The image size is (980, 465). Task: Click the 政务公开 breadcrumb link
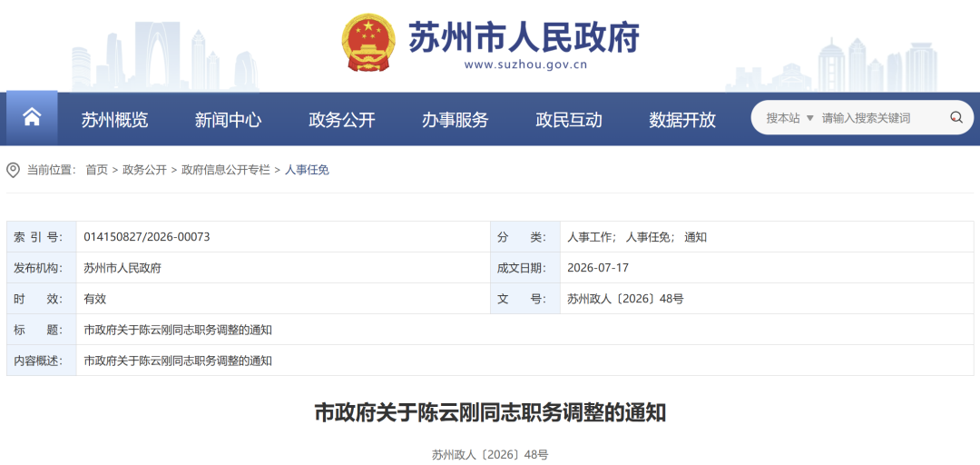(145, 170)
